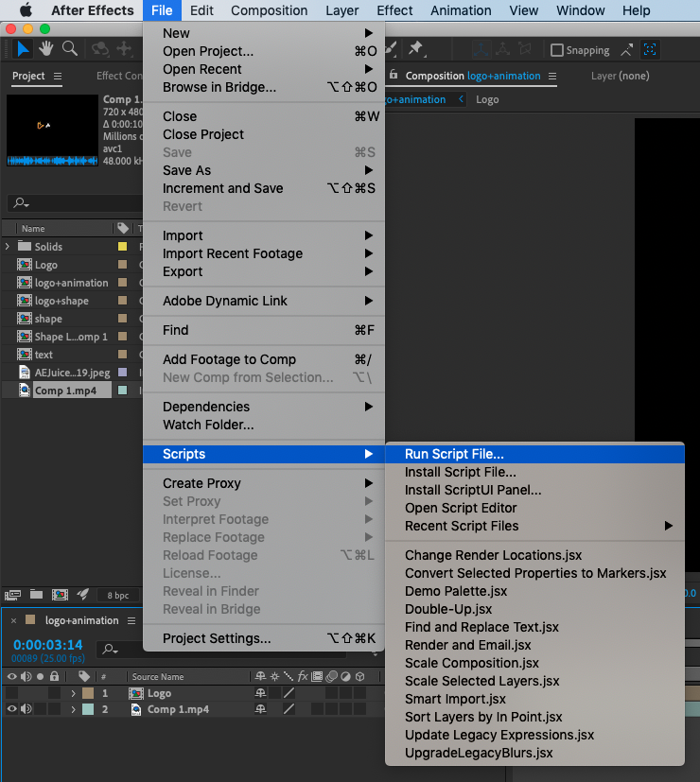The image size is (700, 782).
Task: Select the Puppet Pin tool
Action: point(415,48)
